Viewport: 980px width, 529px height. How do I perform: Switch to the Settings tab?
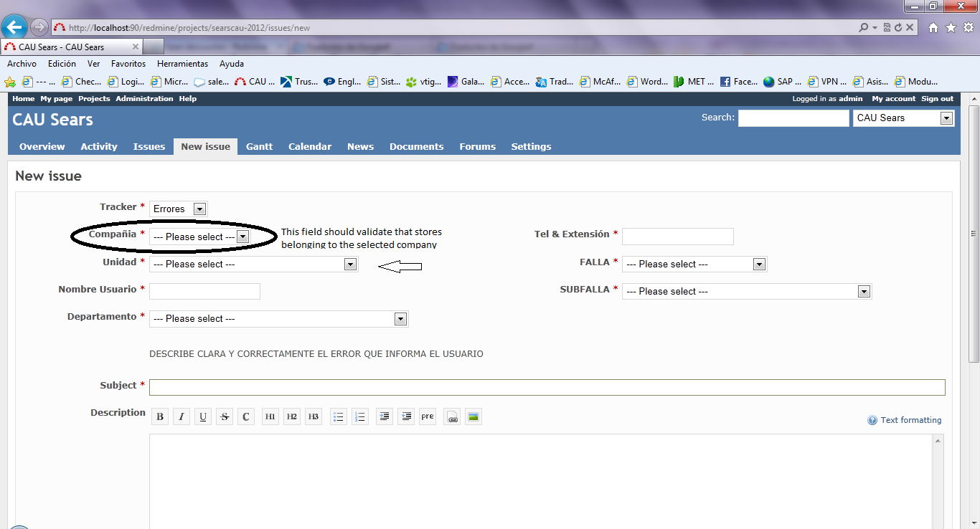click(x=532, y=146)
